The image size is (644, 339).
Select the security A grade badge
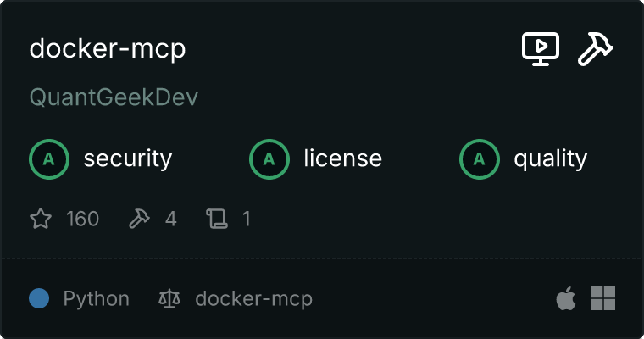tap(49, 159)
